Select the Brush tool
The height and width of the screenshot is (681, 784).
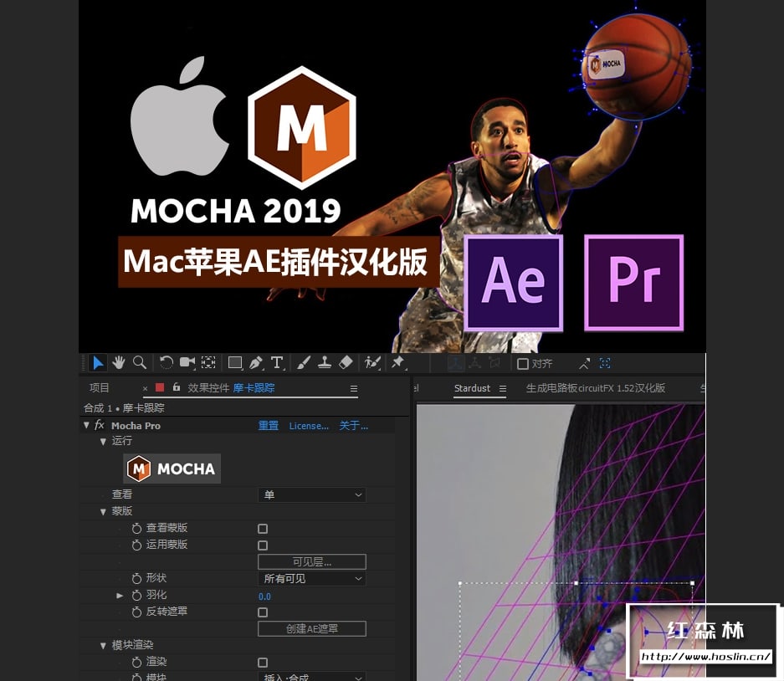click(x=304, y=362)
